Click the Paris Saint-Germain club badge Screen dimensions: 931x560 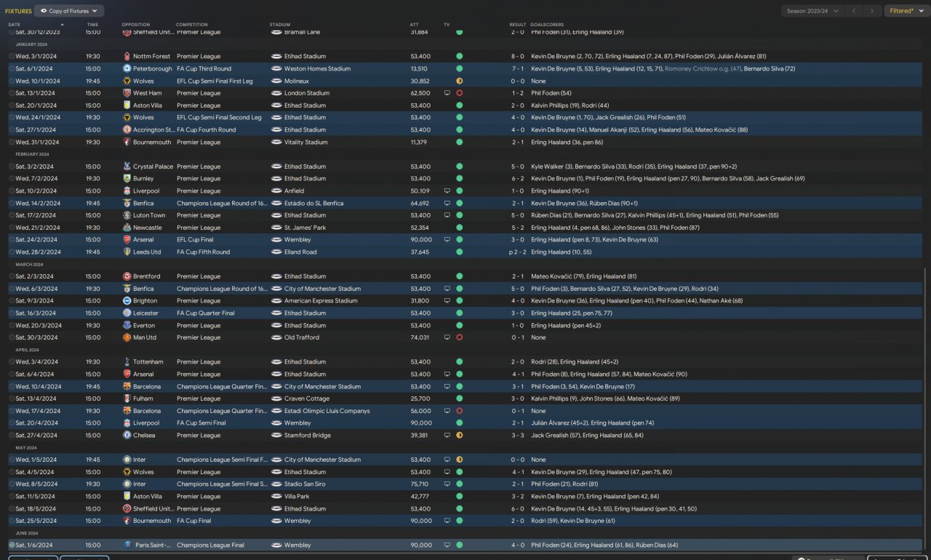tap(127, 545)
